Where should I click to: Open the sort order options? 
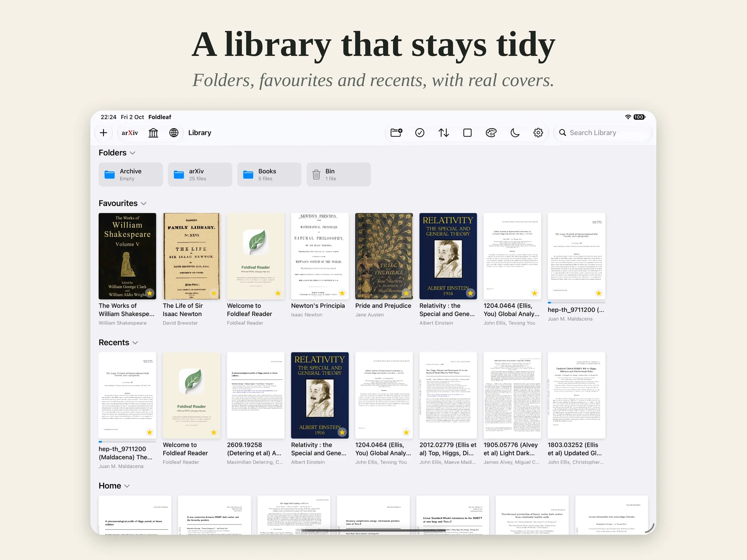[444, 133]
